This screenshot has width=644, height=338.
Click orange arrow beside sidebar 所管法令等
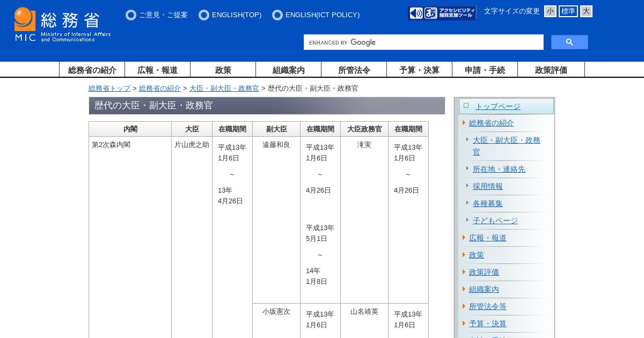pyautogui.click(x=464, y=306)
